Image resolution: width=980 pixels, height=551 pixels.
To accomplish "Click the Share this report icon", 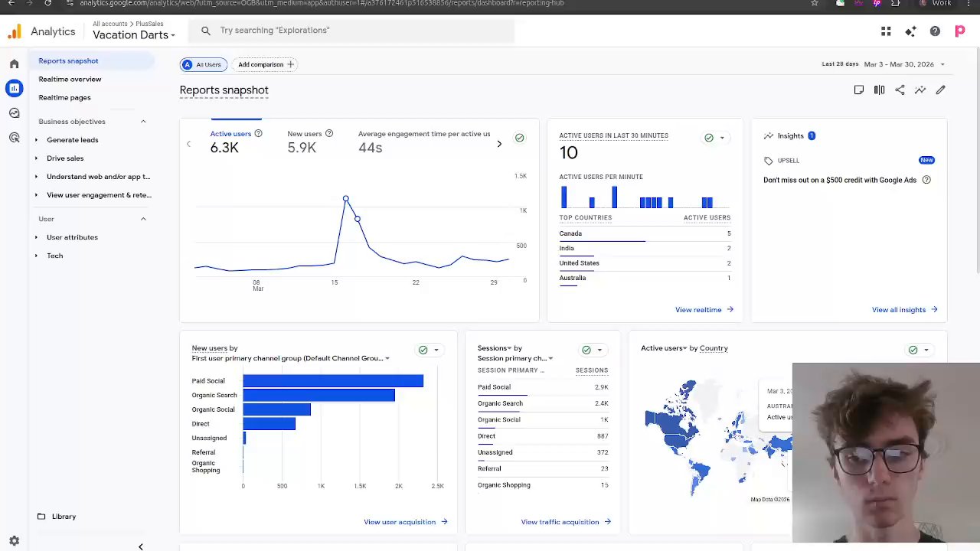I will pyautogui.click(x=900, y=90).
